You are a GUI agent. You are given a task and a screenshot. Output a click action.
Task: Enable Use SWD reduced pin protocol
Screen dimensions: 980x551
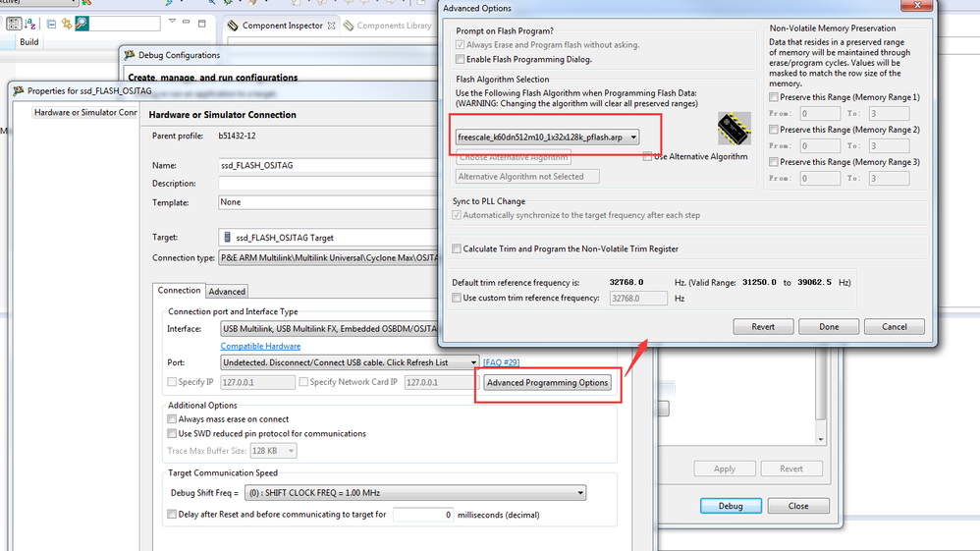[172, 433]
